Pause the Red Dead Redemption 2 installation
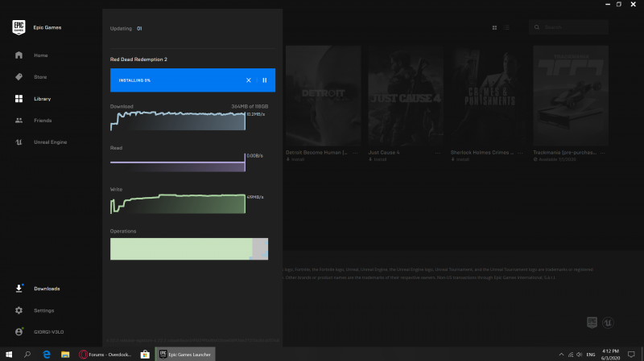 coord(264,80)
